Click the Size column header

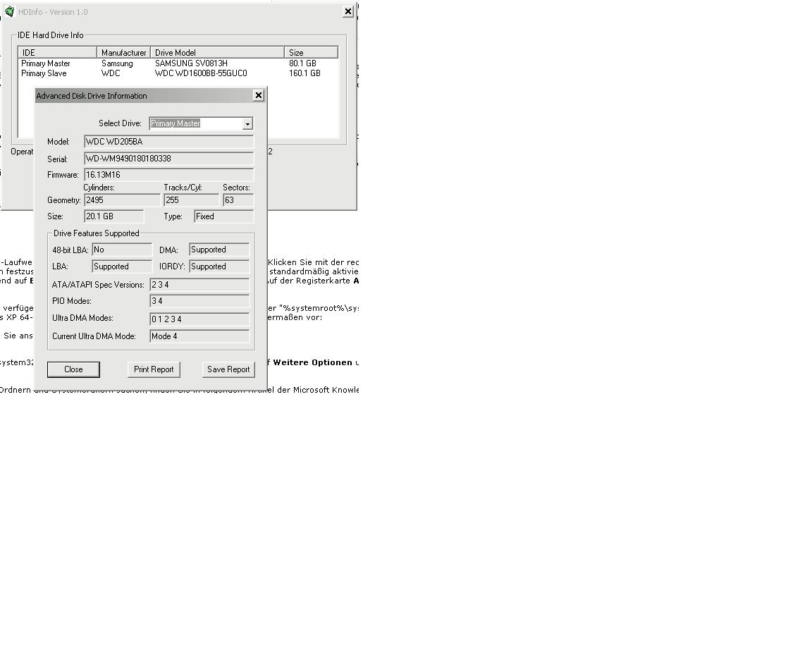[x=312, y=52]
